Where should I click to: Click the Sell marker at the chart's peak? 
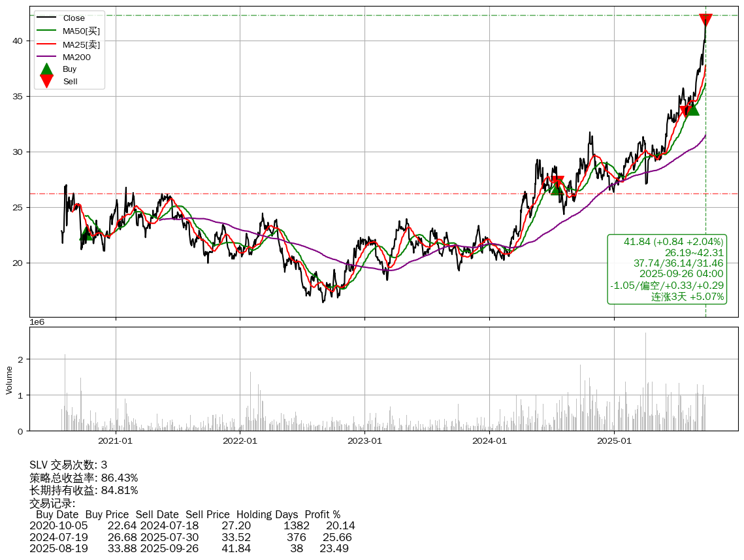point(705,21)
